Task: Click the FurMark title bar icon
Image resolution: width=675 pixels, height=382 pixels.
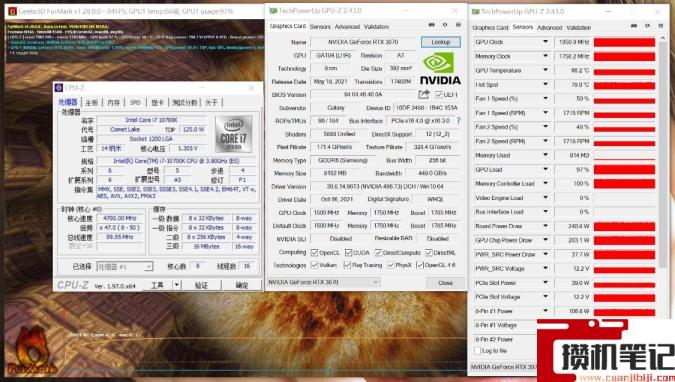Action: 12,11
